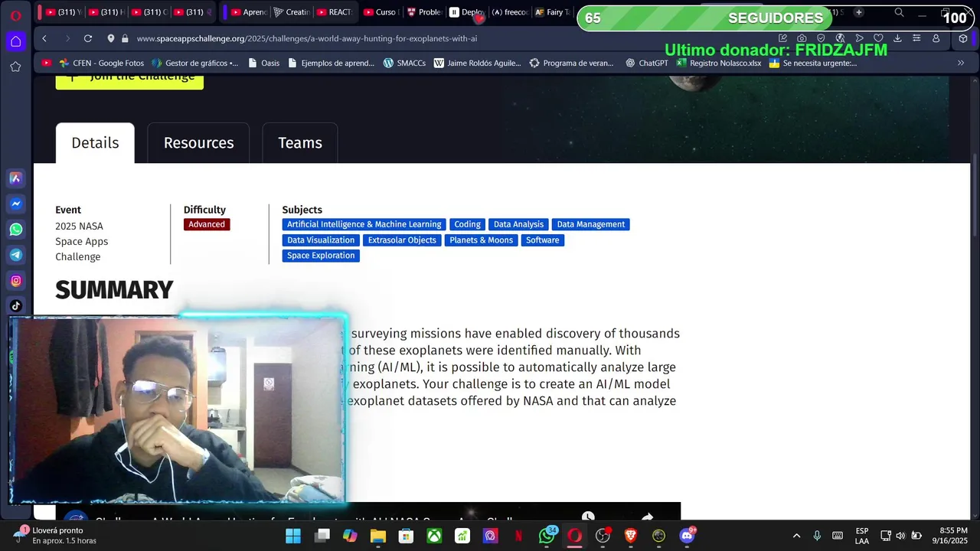Switch to the Details tab
The image size is (980, 551).
(x=95, y=143)
